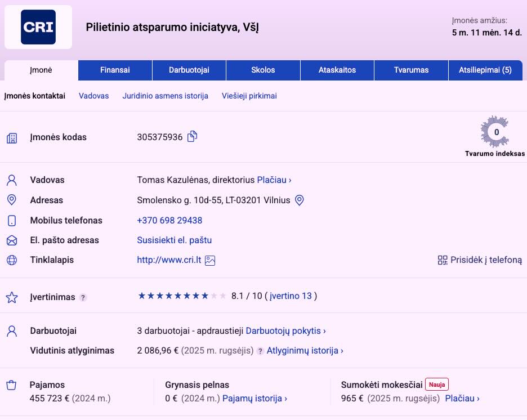
Task: Open the Darbuotojai tab
Action: (x=189, y=70)
